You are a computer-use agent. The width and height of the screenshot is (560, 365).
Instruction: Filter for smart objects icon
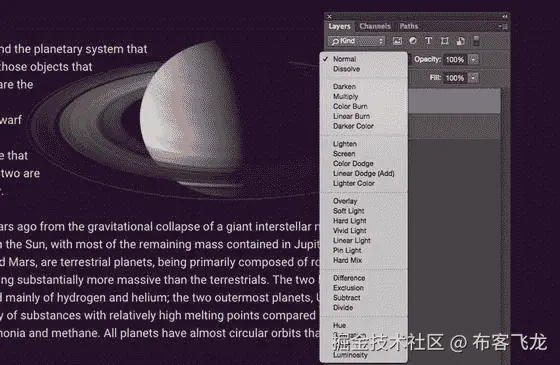(461, 41)
